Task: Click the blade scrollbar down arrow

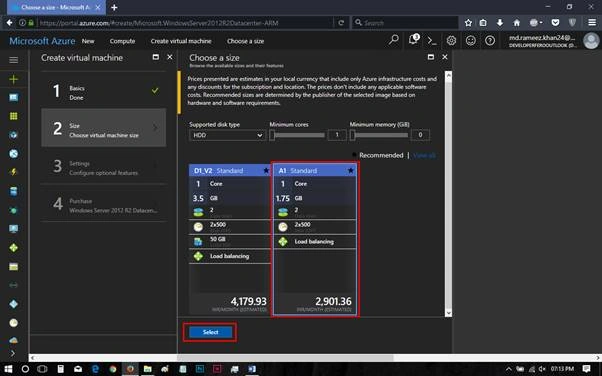Action: click(448, 313)
